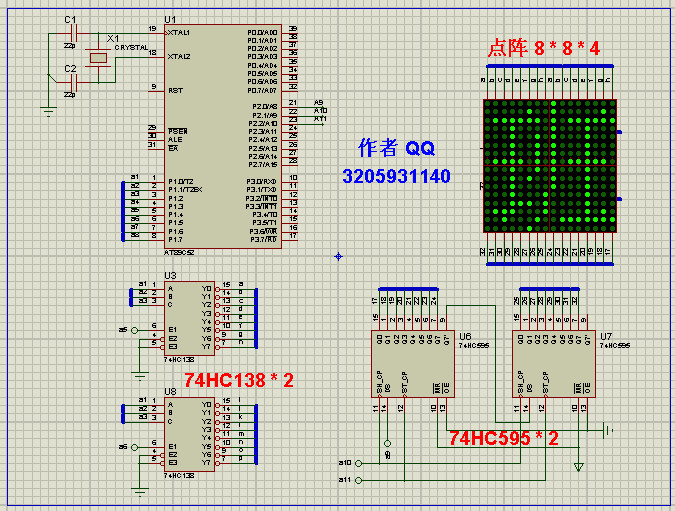This screenshot has width=675, height=511.
Task: Click the 'XTAL2' pin label on U1
Action: point(179,56)
